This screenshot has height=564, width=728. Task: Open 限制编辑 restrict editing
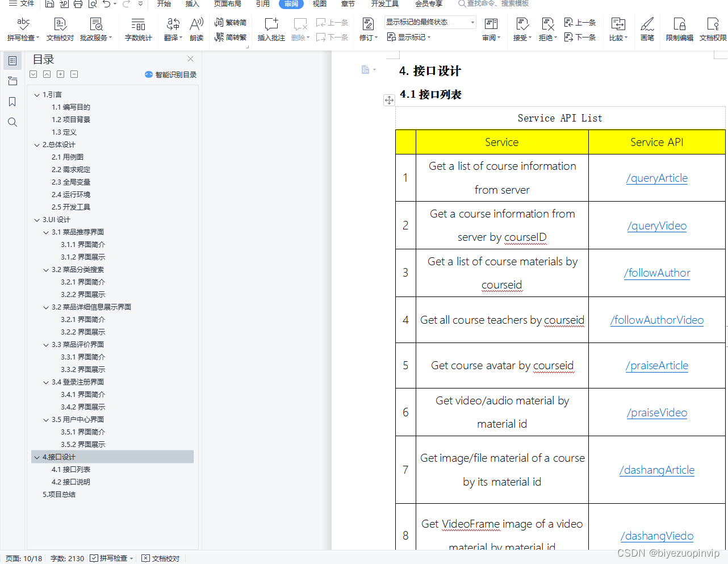pos(680,30)
